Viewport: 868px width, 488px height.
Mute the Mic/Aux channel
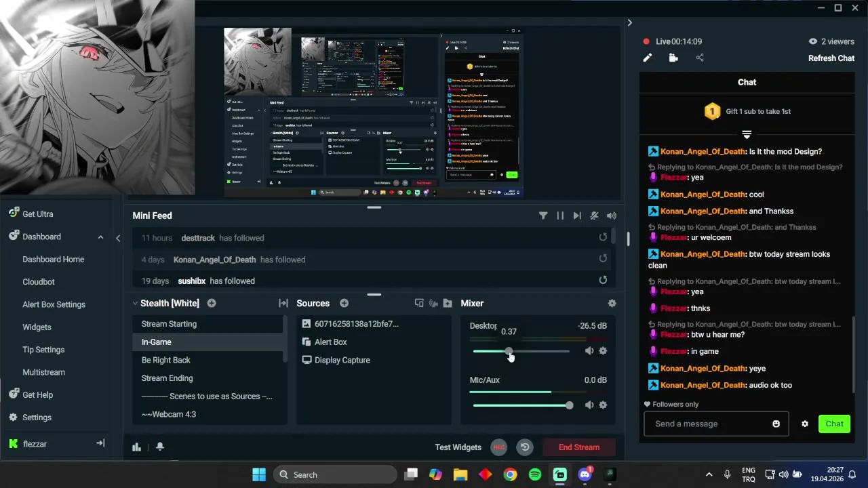pyautogui.click(x=589, y=405)
